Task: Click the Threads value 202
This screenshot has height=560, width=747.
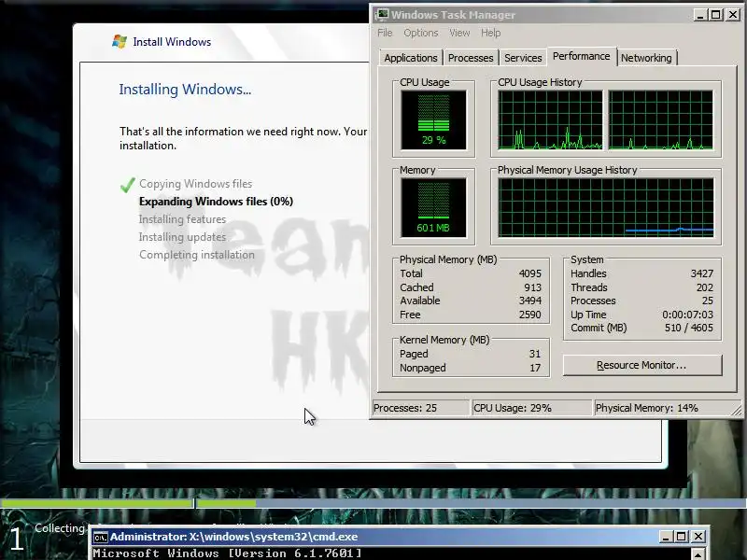Action: click(x=705, y=287)
